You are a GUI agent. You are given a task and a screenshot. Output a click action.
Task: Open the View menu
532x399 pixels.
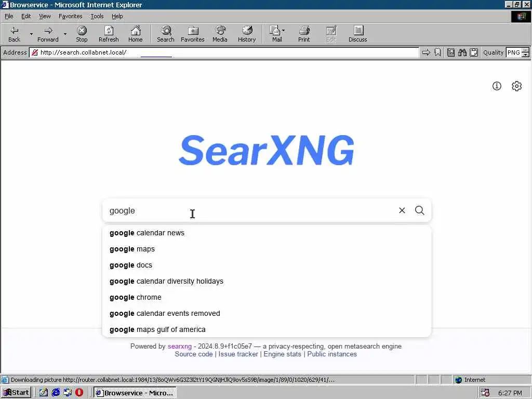[x=45, y=16]
